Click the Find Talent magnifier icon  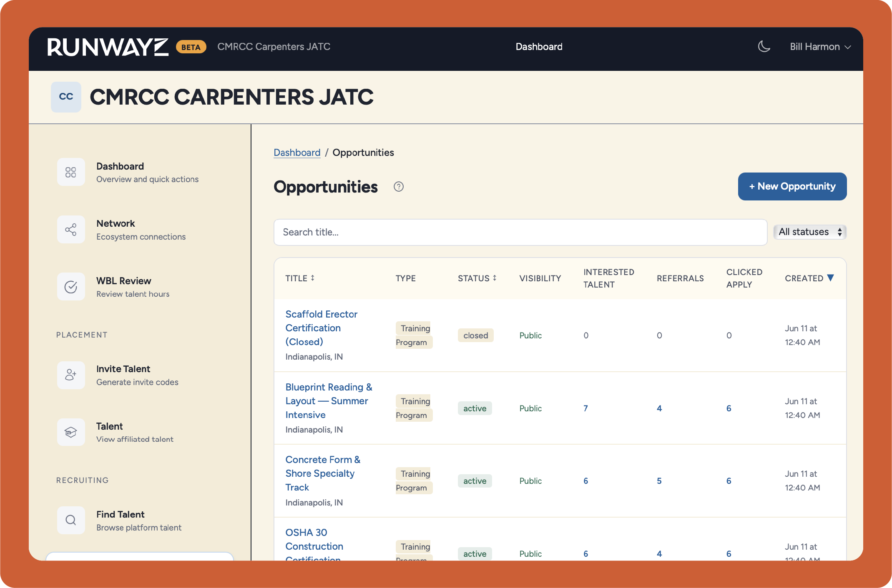tap(71, 520)
